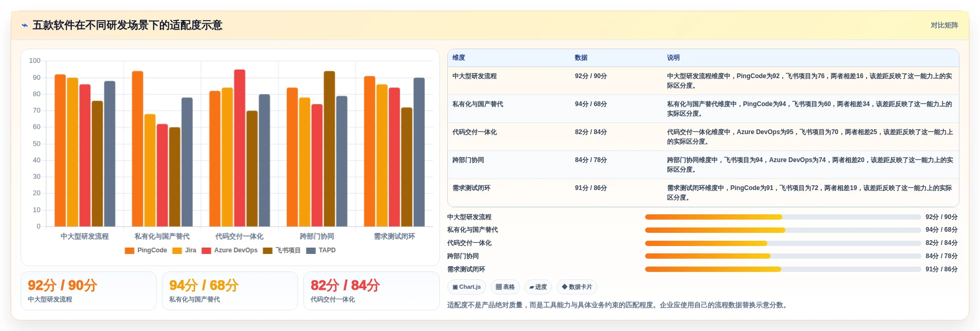Image resolution: width=980 pixels, height=331 pixels.
Task: Click the chart title 五款软件在不同研发场景下的适配度示意
Action: tap(128, 25)
